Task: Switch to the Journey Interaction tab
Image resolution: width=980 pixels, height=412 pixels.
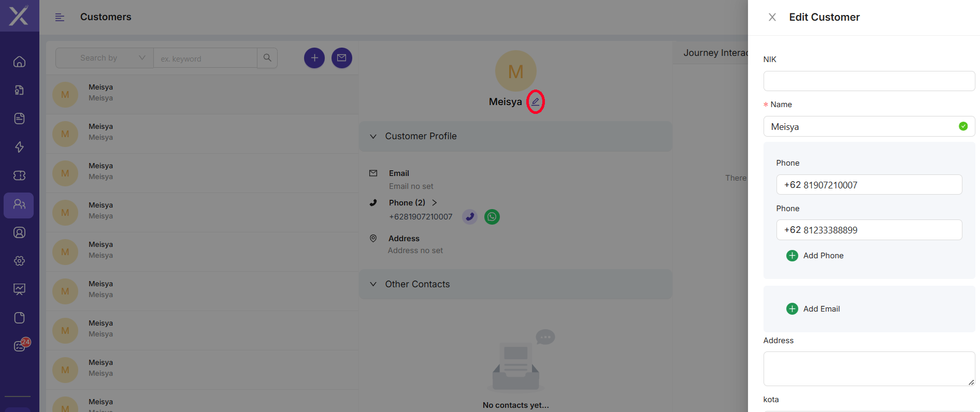Action: point(715,53)
